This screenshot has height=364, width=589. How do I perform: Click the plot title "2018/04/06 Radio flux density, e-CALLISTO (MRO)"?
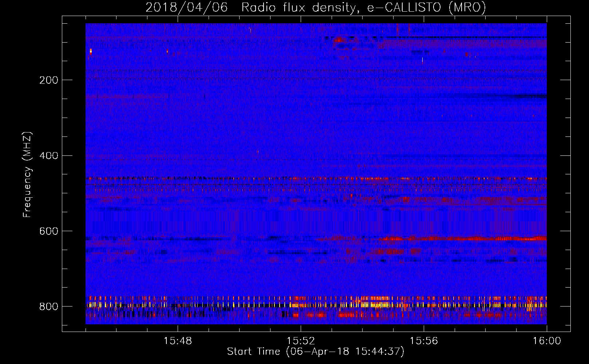316,7
